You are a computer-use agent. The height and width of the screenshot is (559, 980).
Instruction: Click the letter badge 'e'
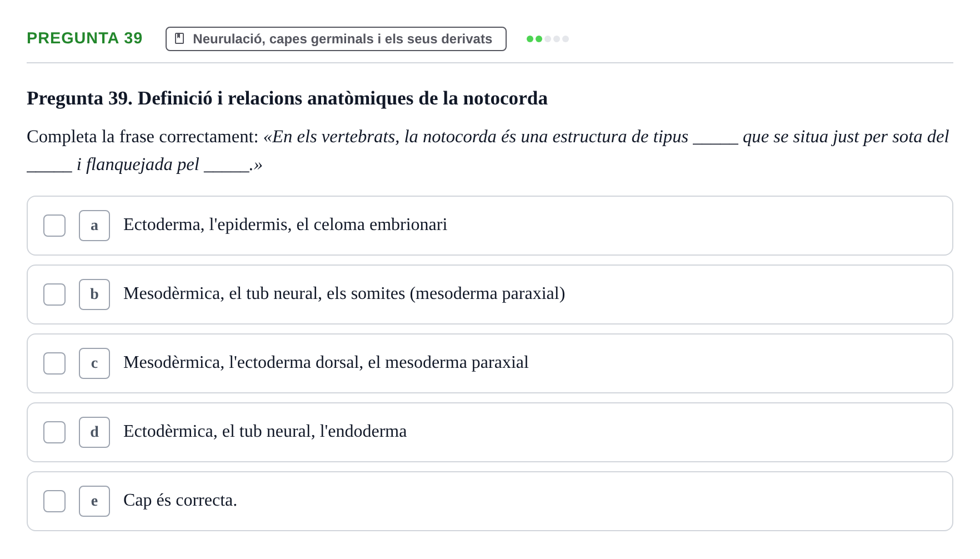click(x=94, y=501)
